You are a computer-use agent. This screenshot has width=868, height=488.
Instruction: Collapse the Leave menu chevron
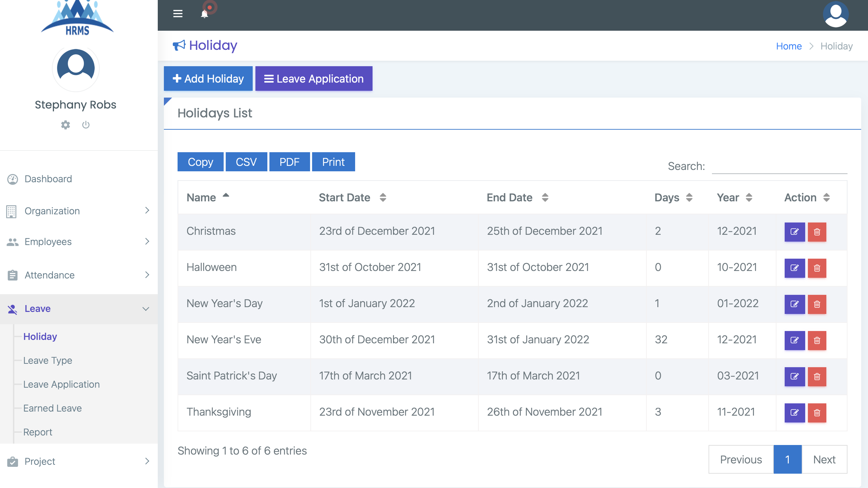coord(146,309)
